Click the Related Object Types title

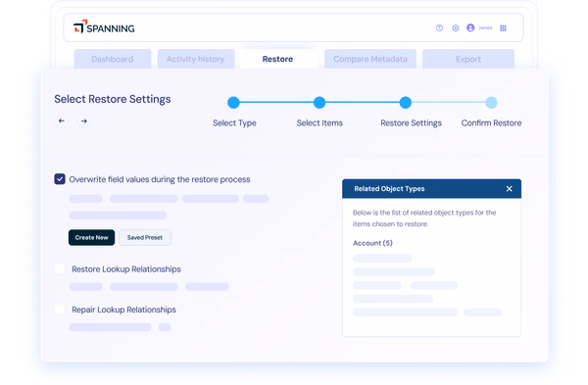click(389, 188)
